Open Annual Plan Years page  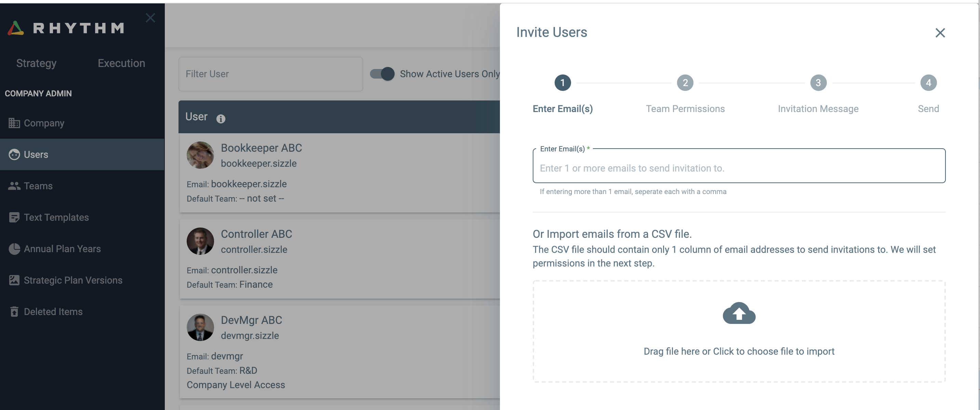(x=82, y=249)
